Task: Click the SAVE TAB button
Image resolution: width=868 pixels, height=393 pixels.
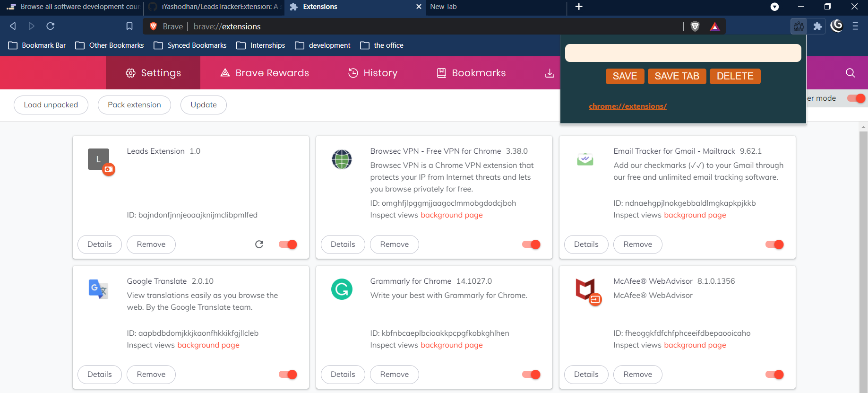Action: (677, 76)
